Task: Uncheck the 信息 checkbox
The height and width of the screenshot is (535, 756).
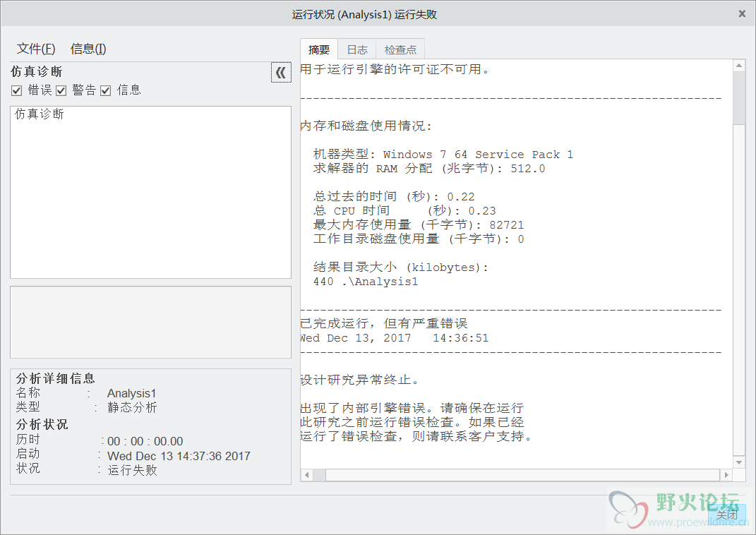Action: click(x=106, y=90)
